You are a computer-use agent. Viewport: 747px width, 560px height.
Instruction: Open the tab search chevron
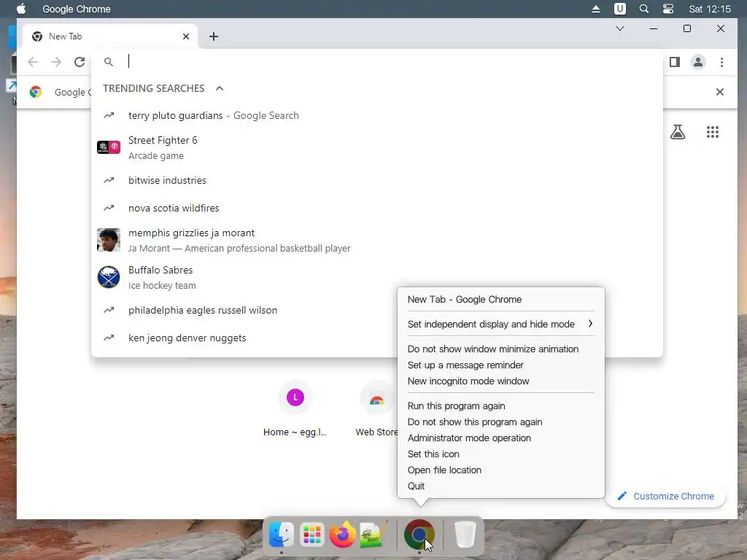[x=620, y=28]
